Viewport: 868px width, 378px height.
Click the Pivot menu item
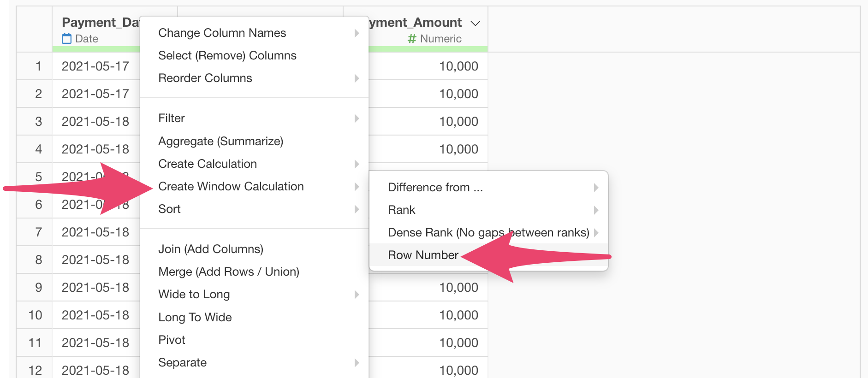(x=172, y=340)
